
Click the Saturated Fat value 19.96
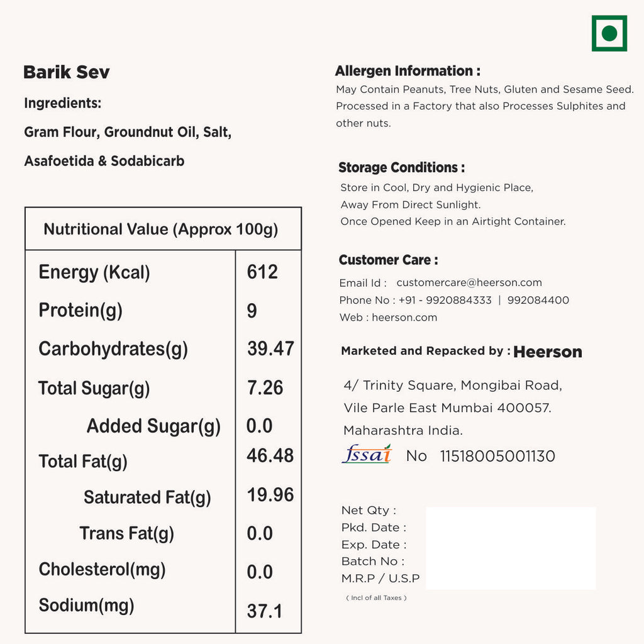click(x=270, y=495)
